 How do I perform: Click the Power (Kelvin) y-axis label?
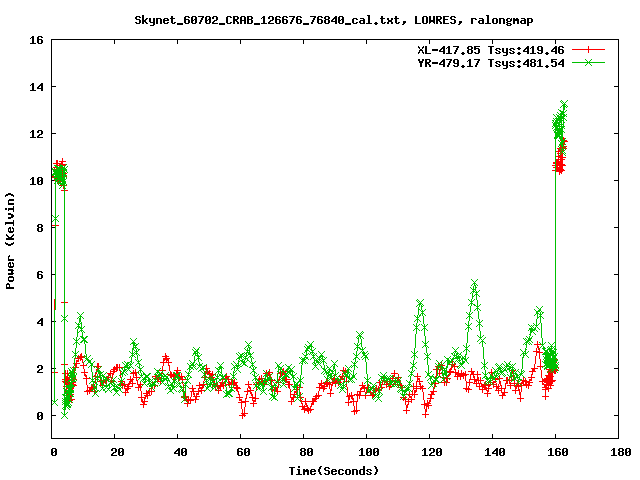(x=10, y=241)
